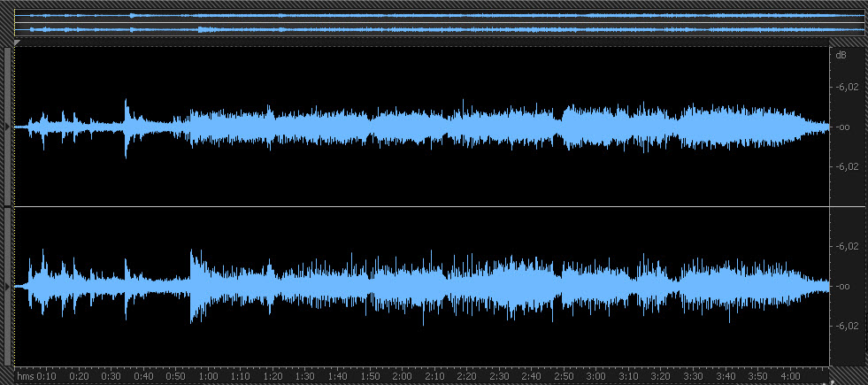The width and height of the screenshot is (868, 385).
Task: Toggle the top channel arrow on left edge
Action: click(7, 127)
